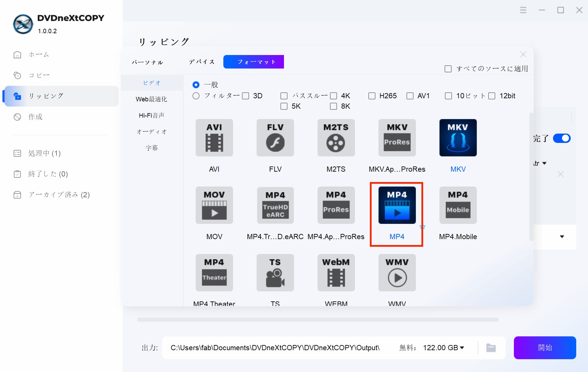Choose the WebM format icon

click(336, 273)
